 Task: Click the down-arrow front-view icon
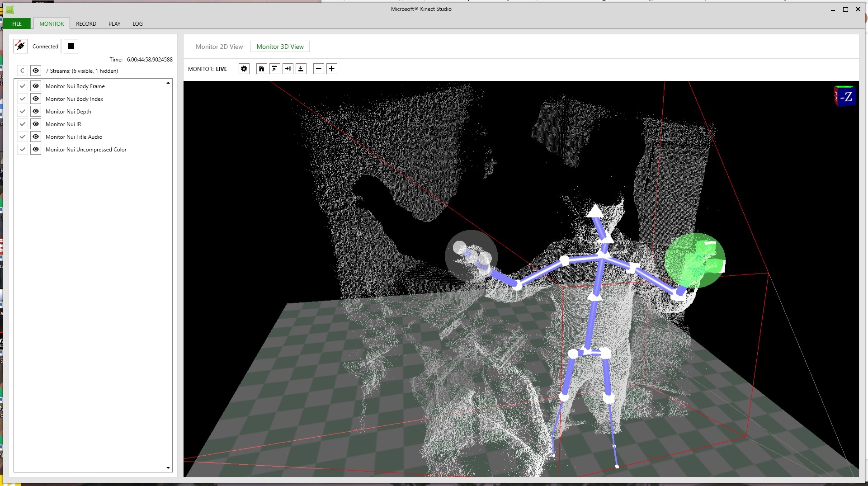pos(301,69)
